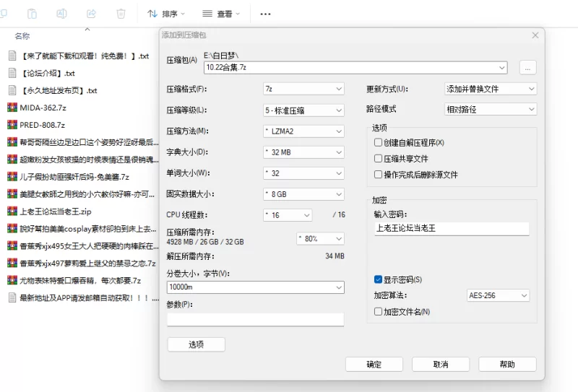This screenshot has height=392, width=578.
Task: Open the 加密算法 AES-256 dropdown
Action: [x=498, y=295]
